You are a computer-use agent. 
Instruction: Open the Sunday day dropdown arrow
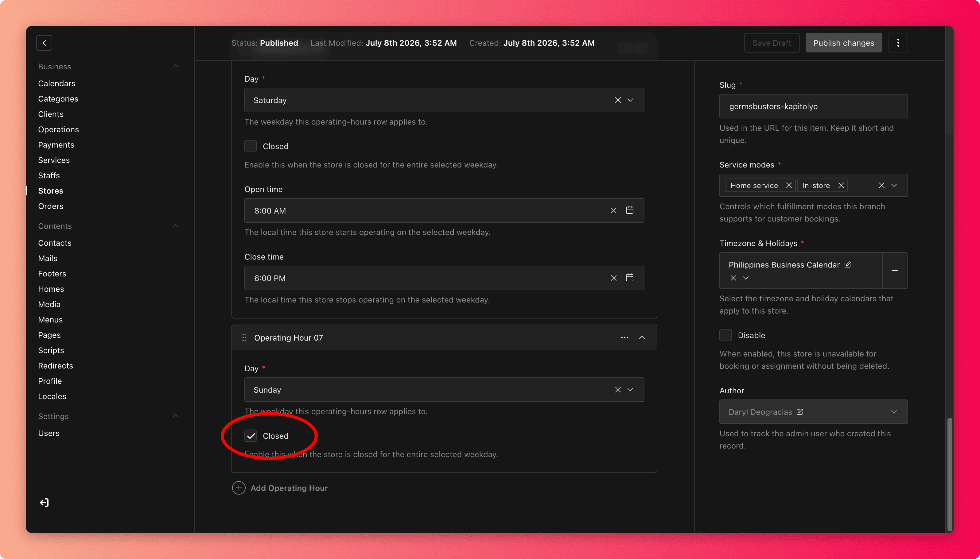[x=630, y=389]
